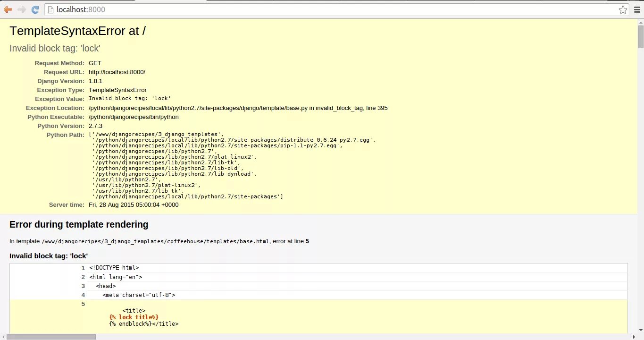This screenshot has height=340, width=644.
Task: Select the subtitle "Invalid block tag: 'lock'"
Action: tap(55, 48)
